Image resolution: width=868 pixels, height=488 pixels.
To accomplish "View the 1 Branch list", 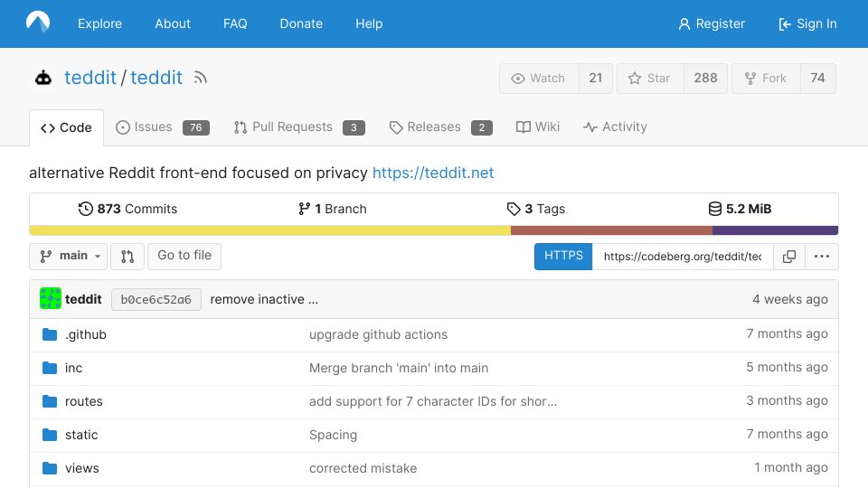I will [332, 209].
